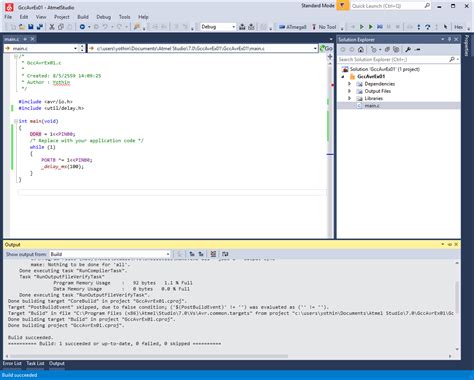Click Go to Previous Message icon
The height and width of the screenshot is (380, 474).
pyautogui.click(x=192, y=254)
